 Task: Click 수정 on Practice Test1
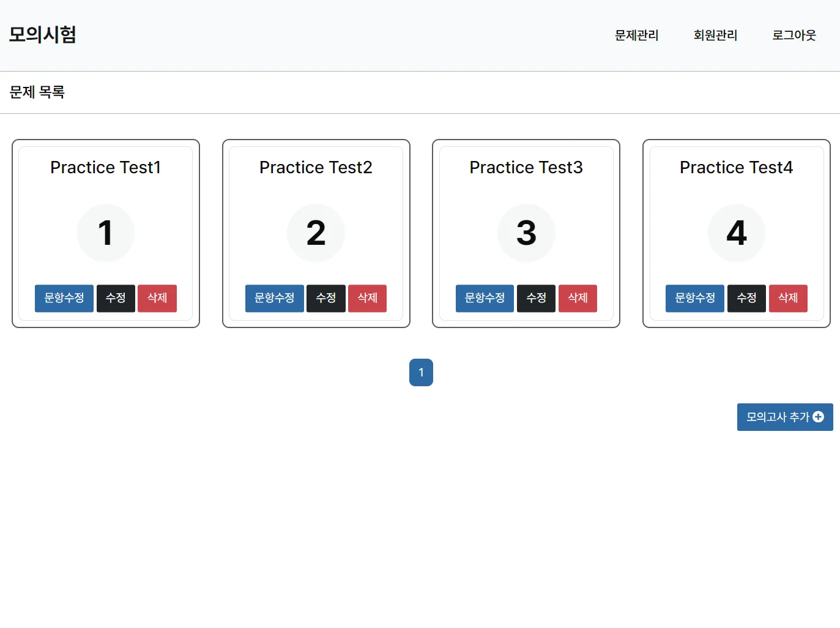click(x=116, y=298)
